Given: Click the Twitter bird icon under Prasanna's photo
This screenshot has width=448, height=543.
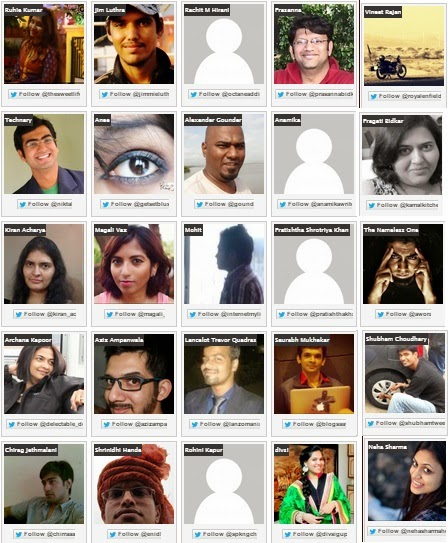Looking at the screenshot, I should click(281, 94).
